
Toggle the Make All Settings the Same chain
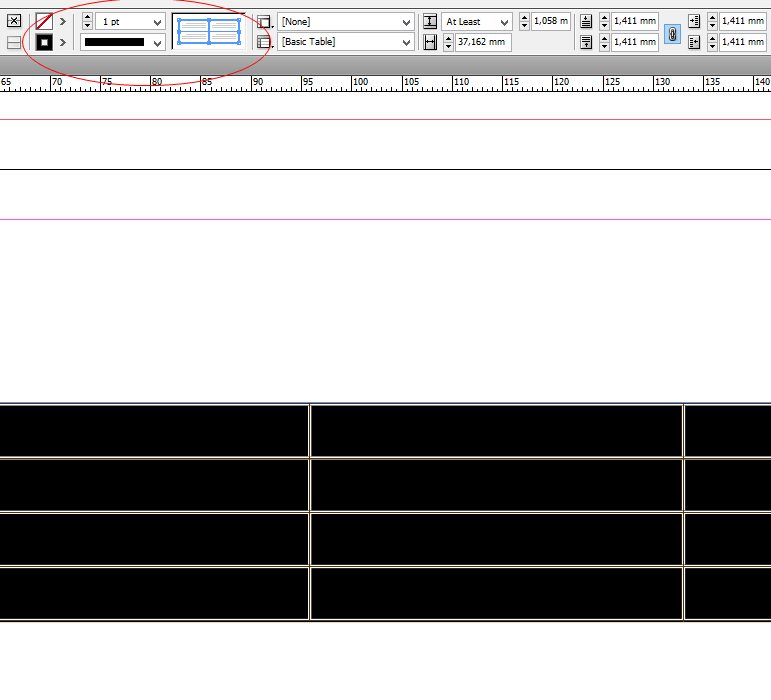[x=672, y=34]
